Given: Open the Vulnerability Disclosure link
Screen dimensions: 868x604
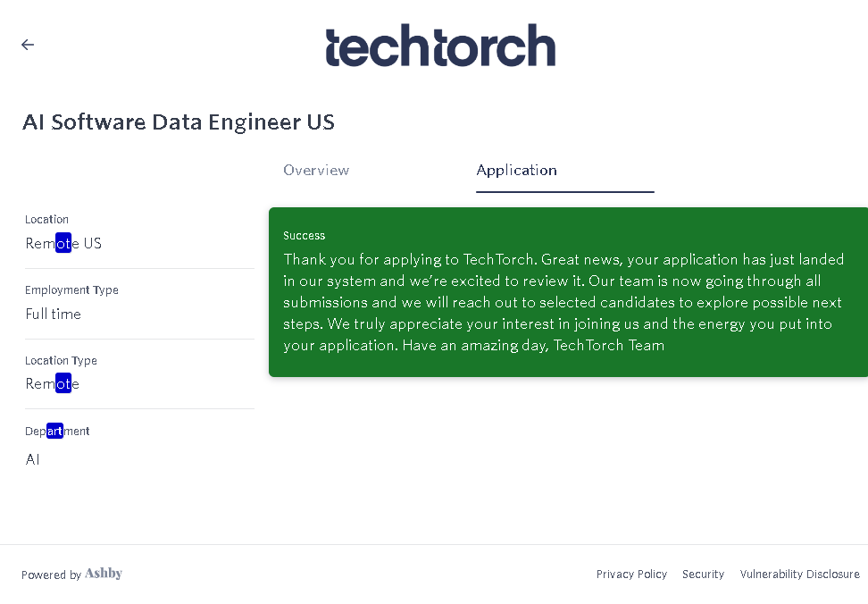Looking at the screenshot, I should [799, 575].
